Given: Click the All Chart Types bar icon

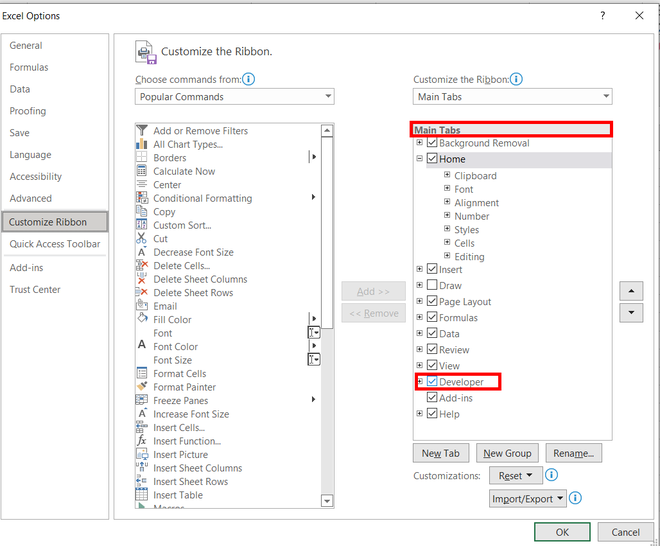Looking at the screenshot, I should pos(142,144).
